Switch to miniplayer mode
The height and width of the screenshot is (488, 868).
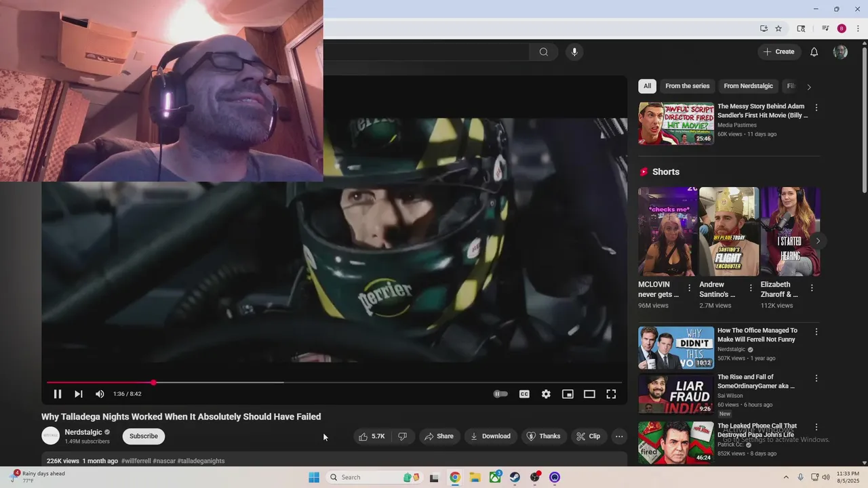pos(568,394)
